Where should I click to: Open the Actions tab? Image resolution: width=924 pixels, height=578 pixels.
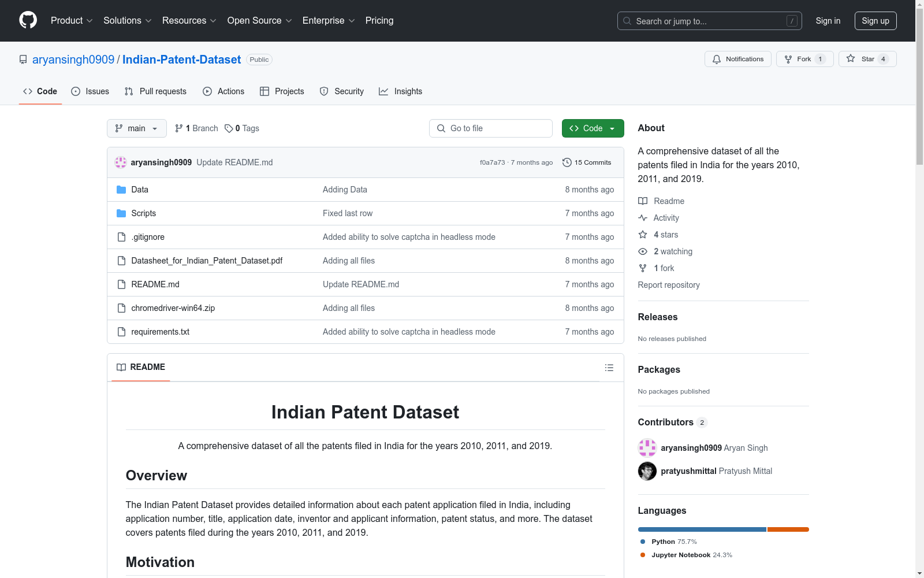click(223, 91)
